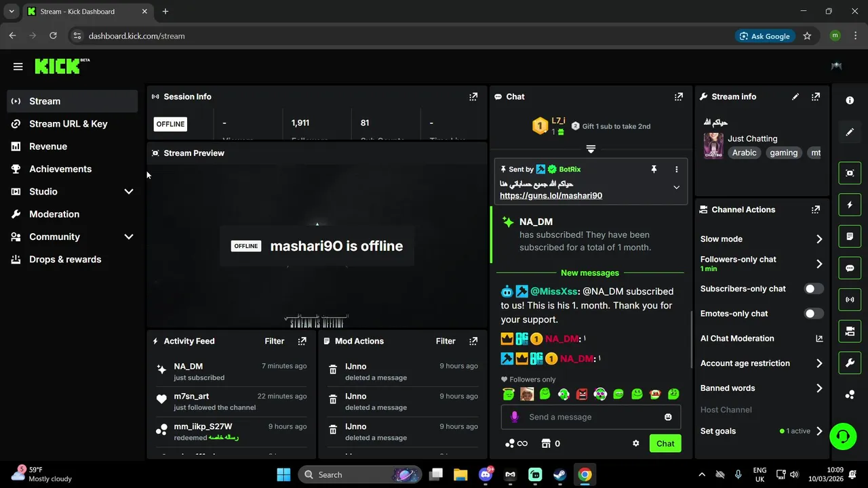
Task: Open the shop icon showing 0
Action: [x=551, y=443]
